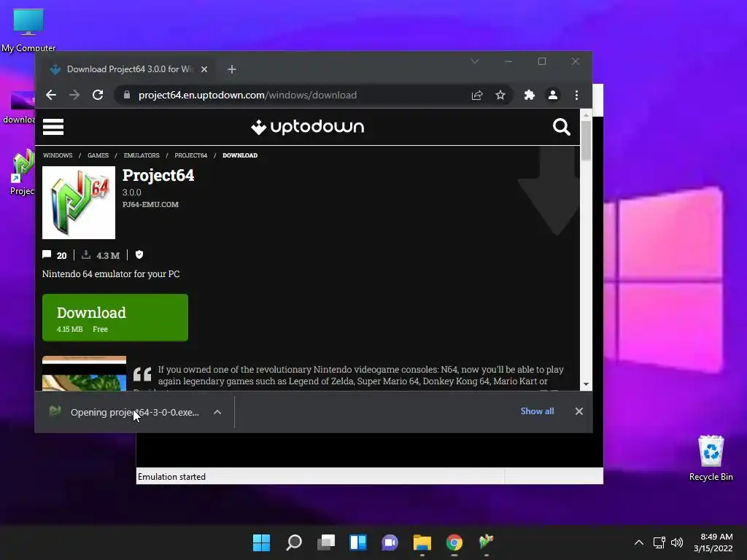Image resolution: width=747 pixels, height=560 pixels.
Task: Open File Explorer from the taskbar
Action: pyautogui.click(x=422, y=542)
